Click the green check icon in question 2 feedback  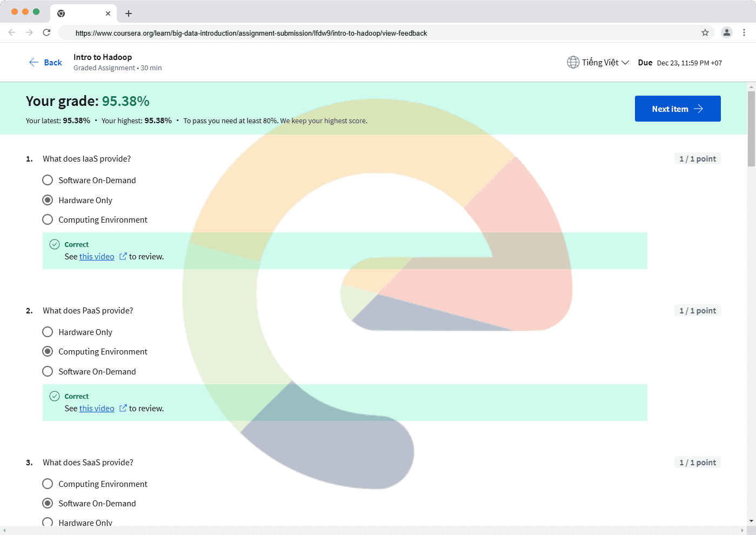click(55, 396)
